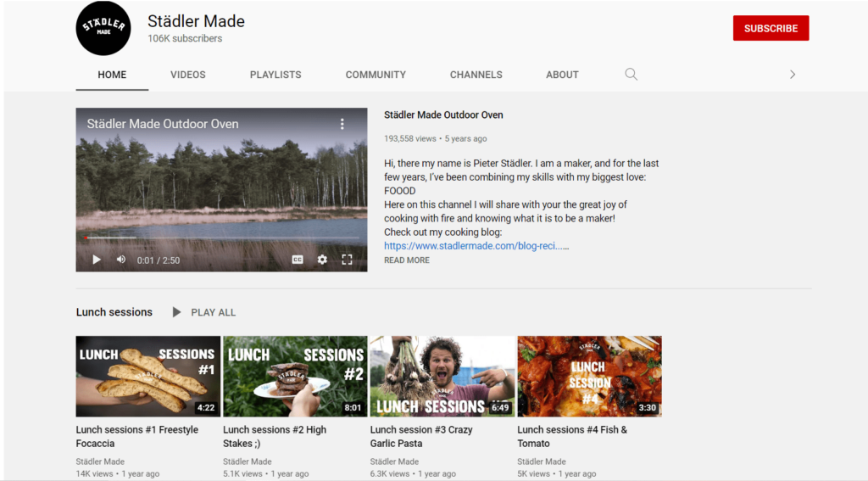Click the channel name under Crazy Garlic Pasta
The width and height of the screenshot is (868, 481).
[x=395, y=461]
